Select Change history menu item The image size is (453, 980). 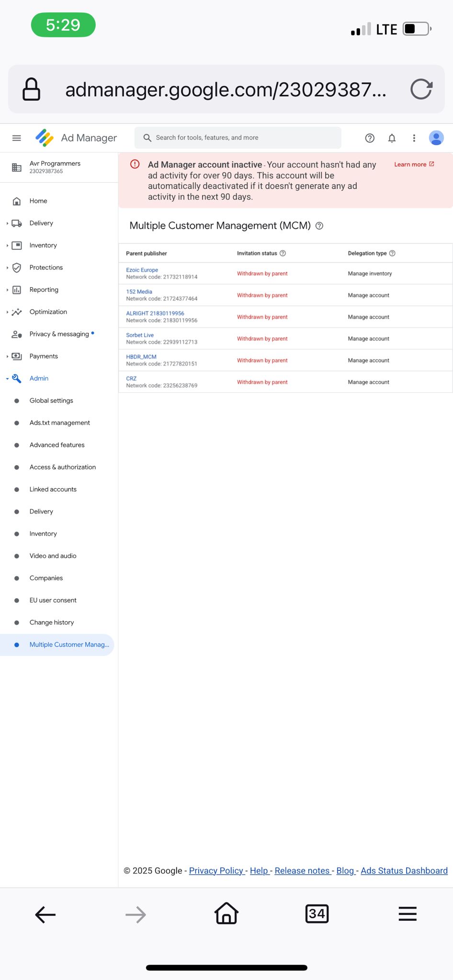click(x=52, y=623)
